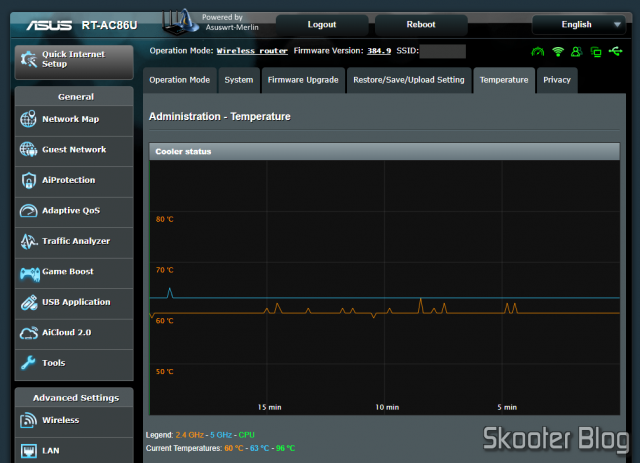Click the Cooler status header
Viewport: 640px width, 463px height.
coord(384,151)
